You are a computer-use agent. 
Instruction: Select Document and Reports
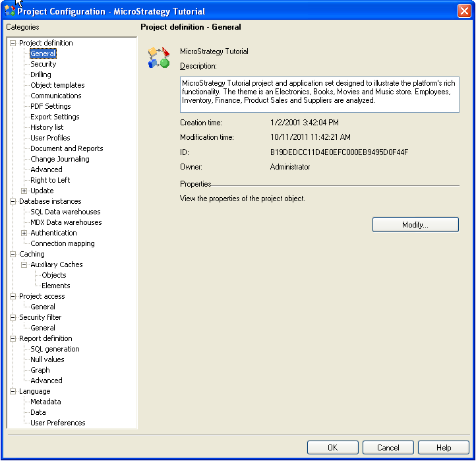pyautogui.click(x=67, y=148)
